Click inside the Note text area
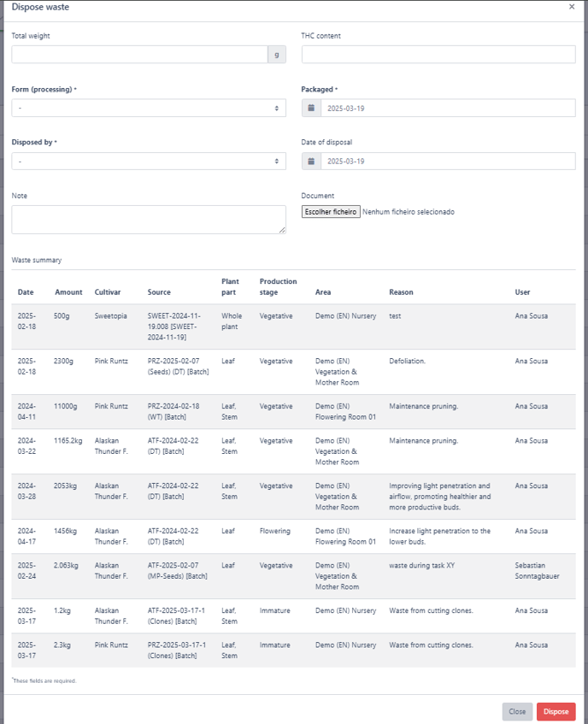The image size is (588, 724). tap(149, 220)
